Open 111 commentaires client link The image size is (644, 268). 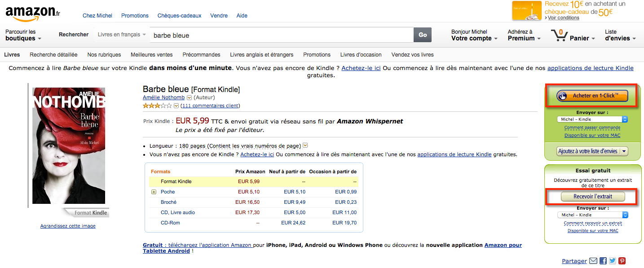[210, 106]
